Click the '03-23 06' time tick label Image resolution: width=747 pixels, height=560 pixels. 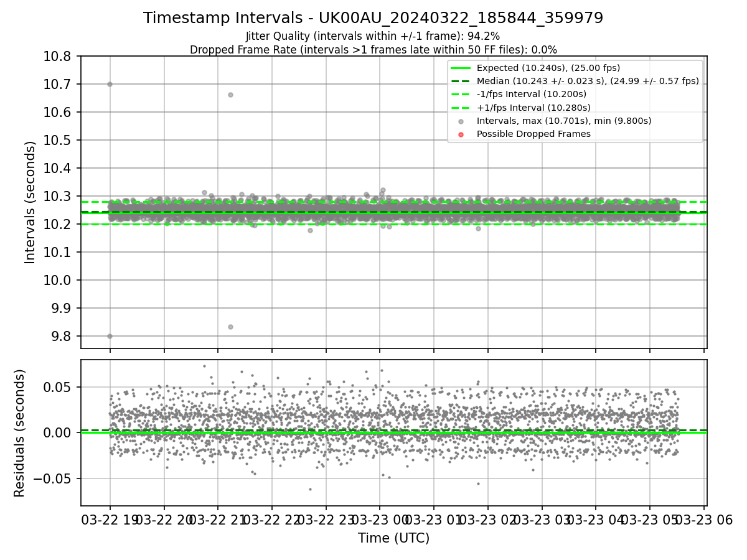(703, 520)
